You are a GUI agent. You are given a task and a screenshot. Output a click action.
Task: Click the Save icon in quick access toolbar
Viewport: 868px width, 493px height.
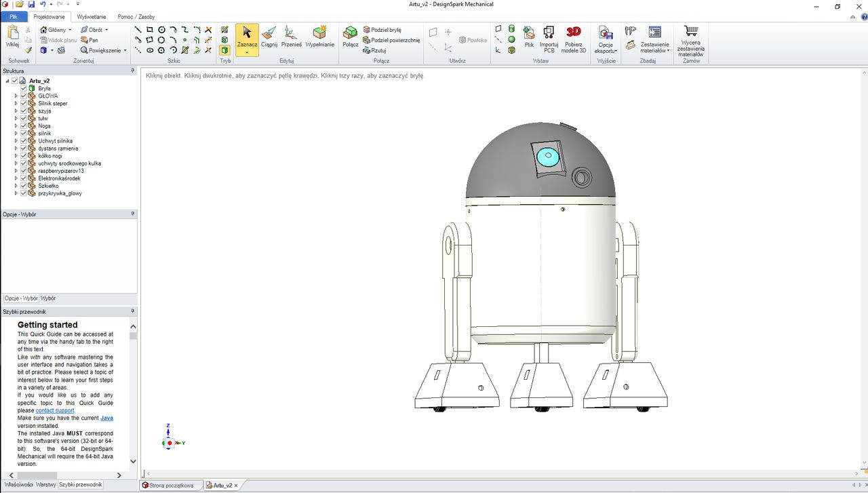tap(30, 4)
